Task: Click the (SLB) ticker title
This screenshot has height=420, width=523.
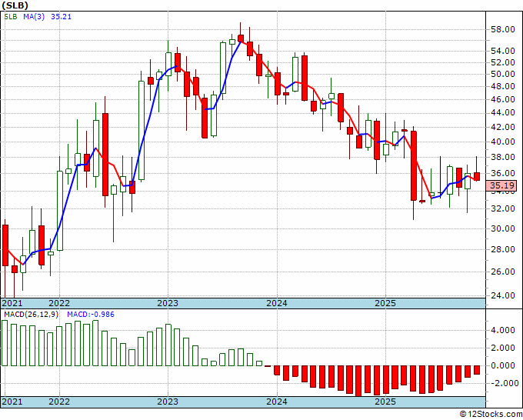Action: tap(15, 5)
